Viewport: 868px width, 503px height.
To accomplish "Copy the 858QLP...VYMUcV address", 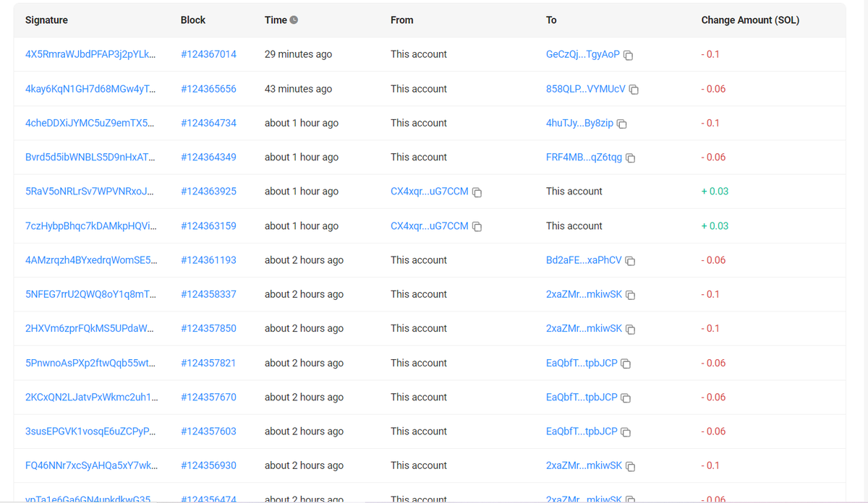I will [634, 90].
